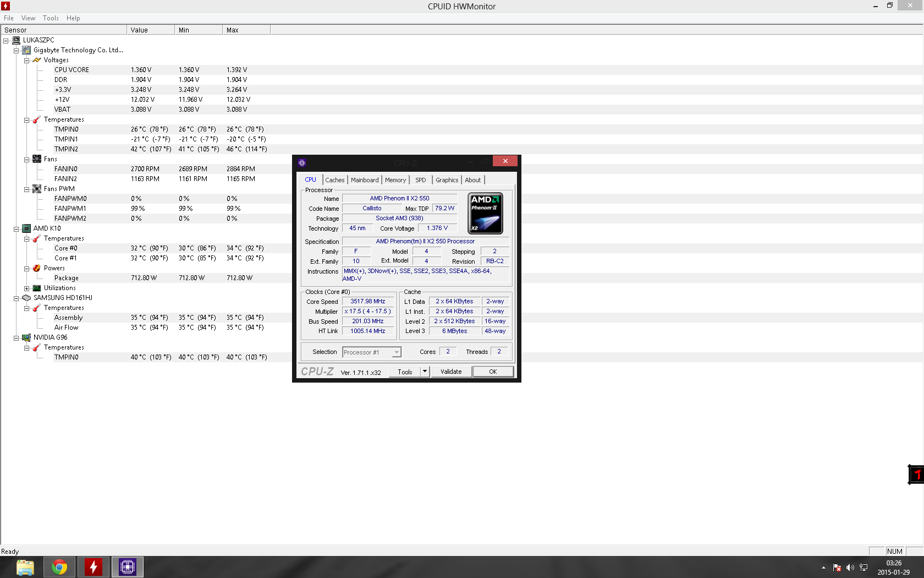The height and width of the screenshot is (578, 924).
Task: Click the Fans category icon
Action: [37, 159]
